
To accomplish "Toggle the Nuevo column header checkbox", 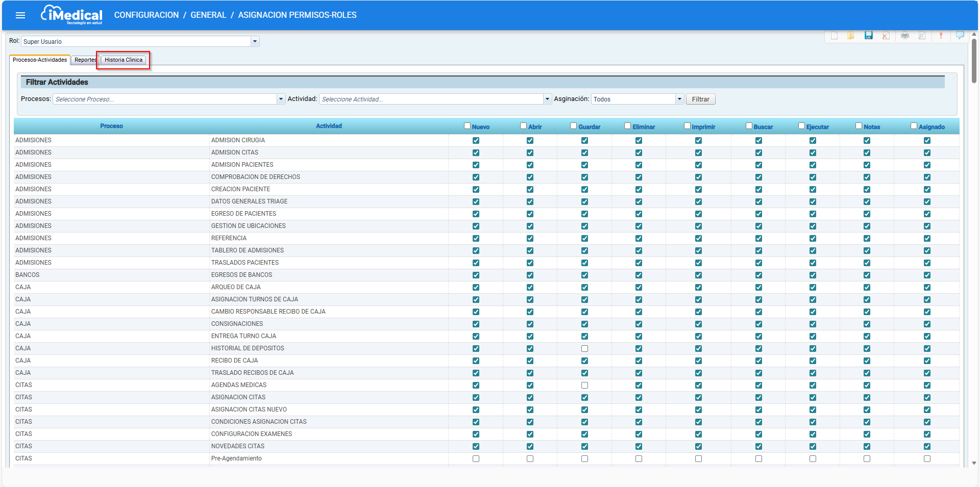I will coord(467,126).
